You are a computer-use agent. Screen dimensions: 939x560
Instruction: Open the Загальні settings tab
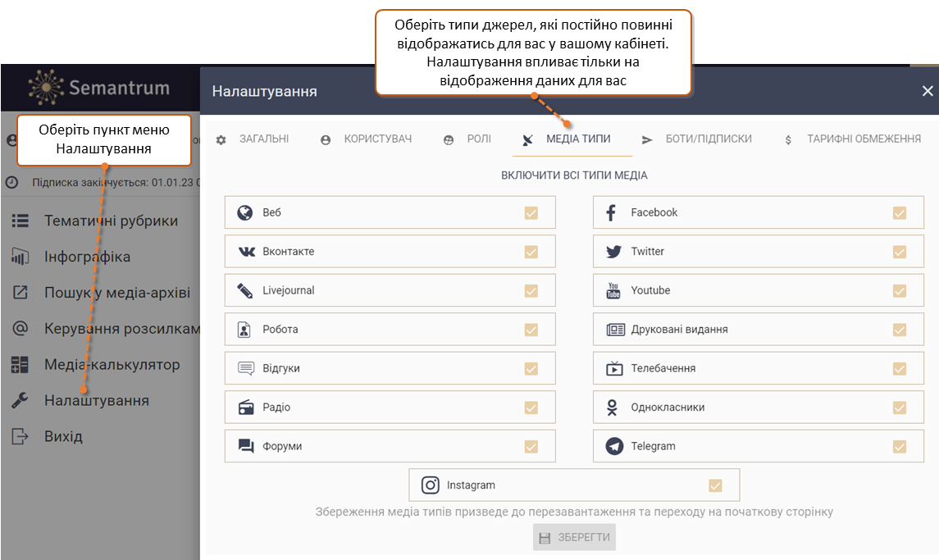coord(253,139)
